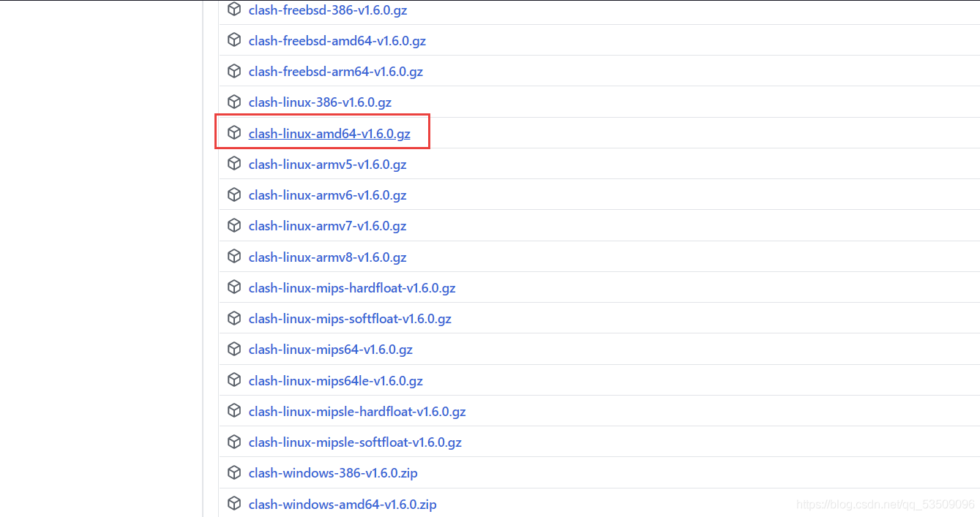Download clash-windows-amd64-v1.6.0.zip
The width and height of the screenshot is (980, 517).
click(x=343, y=505)
